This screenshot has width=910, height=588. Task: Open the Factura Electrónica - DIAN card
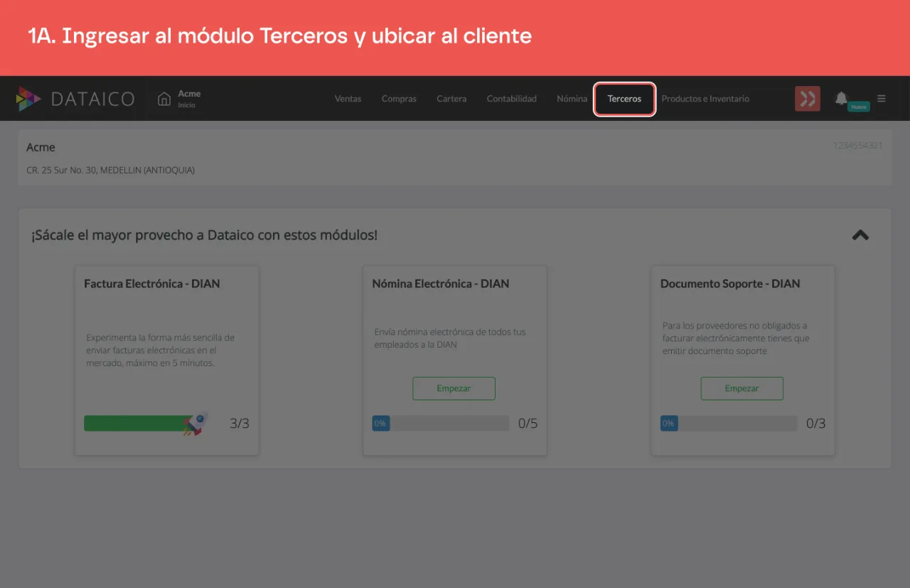pyautogui.click(x=167, y=360)
